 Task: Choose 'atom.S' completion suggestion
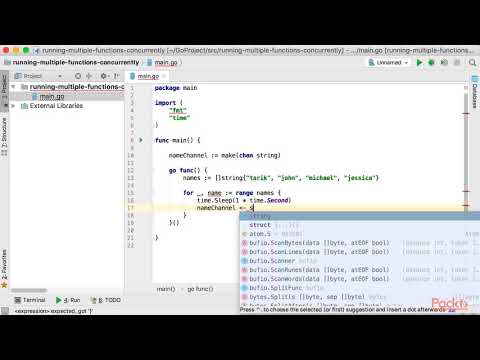coord(360,234)
